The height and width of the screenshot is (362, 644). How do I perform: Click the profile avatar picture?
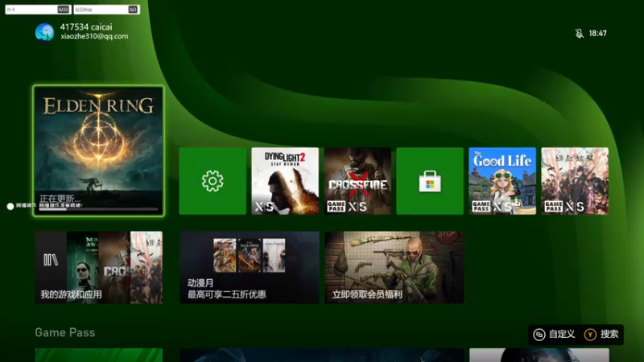[44, 32]
